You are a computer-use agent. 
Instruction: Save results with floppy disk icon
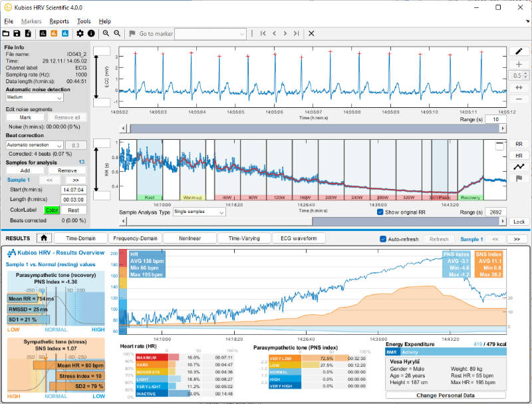point(17,33)
